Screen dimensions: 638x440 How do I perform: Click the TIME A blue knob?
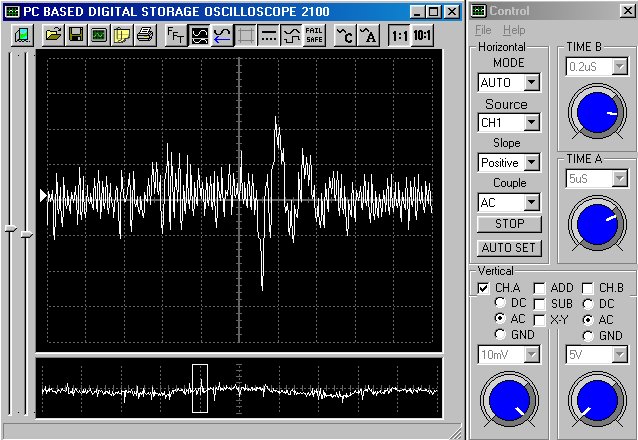(596, 222)
